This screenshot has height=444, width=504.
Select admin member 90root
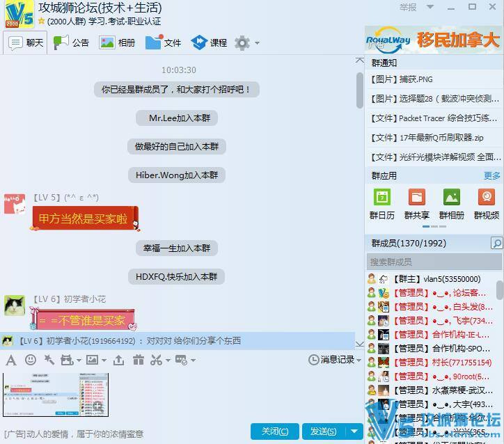pyautogui.click(x=431, y=376)
